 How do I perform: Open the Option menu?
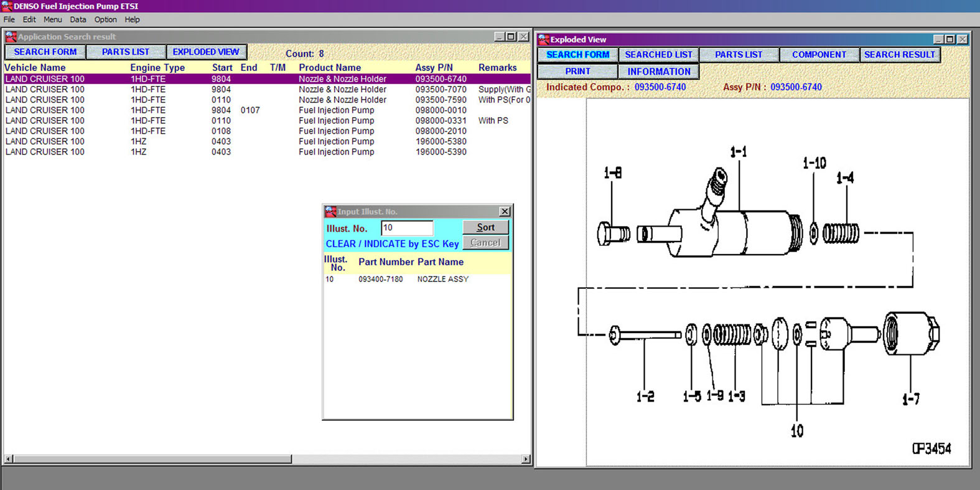(105, 19)
